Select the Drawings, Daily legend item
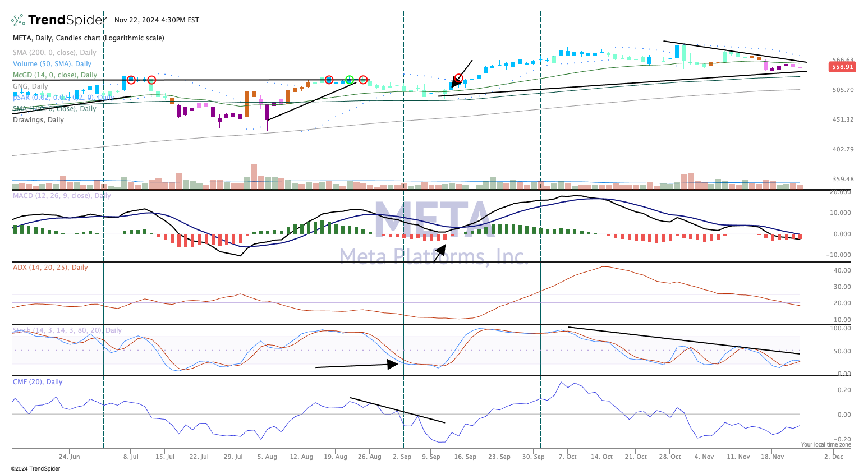The height and width of the screenshot is (474, 868). coord(38,120)
